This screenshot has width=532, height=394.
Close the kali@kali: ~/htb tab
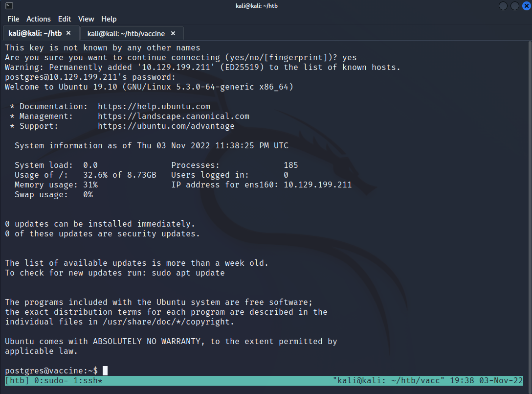(x=68, y=33)
